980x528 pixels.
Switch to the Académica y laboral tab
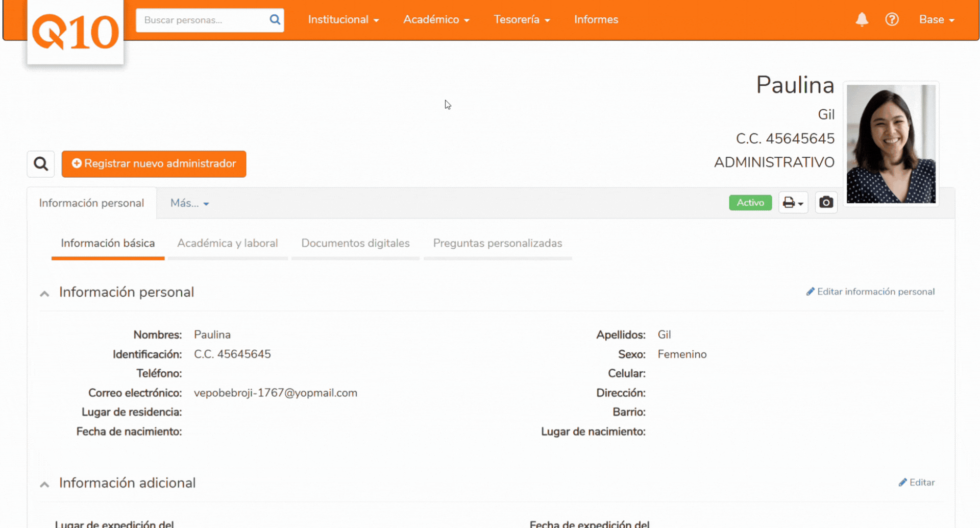228,244
